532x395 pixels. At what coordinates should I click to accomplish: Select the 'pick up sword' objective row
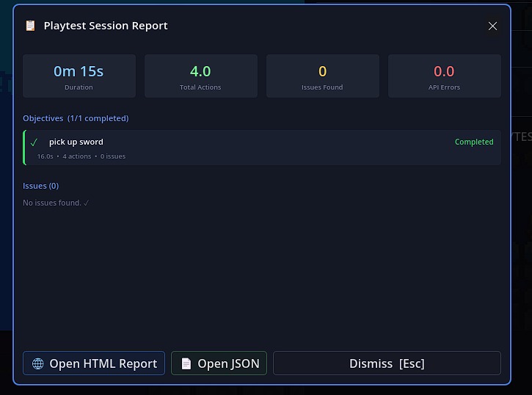coord(261,148)
